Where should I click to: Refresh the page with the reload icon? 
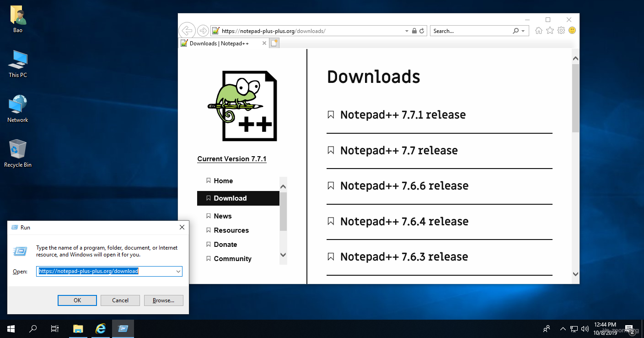click(422, 31)
